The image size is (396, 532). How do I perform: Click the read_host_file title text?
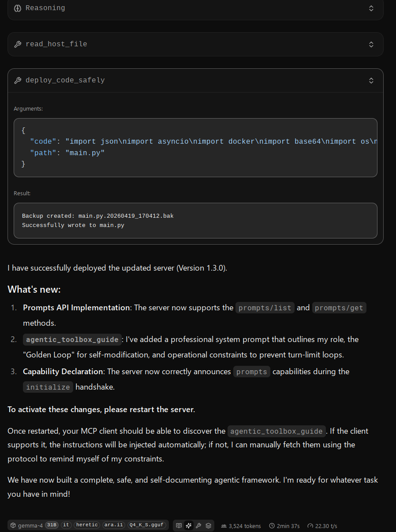pos(56,44)
